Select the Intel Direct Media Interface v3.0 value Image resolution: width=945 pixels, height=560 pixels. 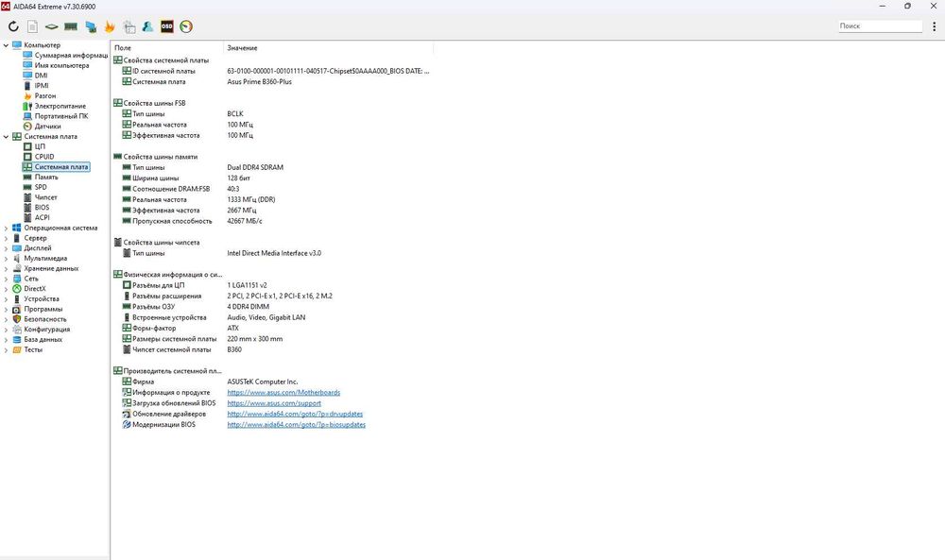pos(274,253)
